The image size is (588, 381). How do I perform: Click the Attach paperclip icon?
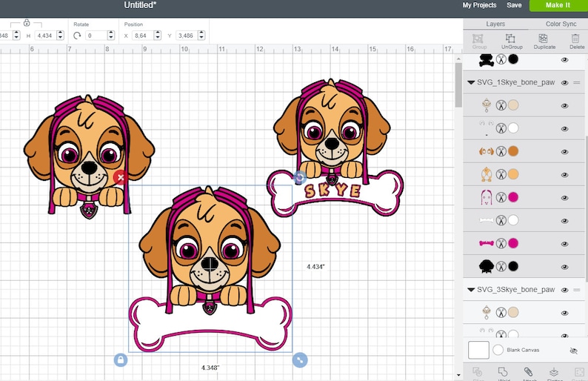pyautogui.click(x=528, y=372)
